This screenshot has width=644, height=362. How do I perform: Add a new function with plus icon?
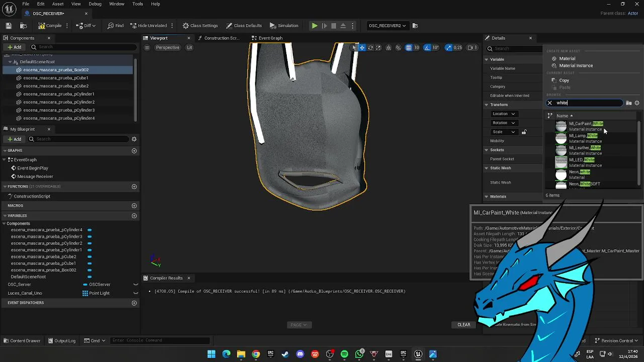pyautogui.click(x=134, y=187)
